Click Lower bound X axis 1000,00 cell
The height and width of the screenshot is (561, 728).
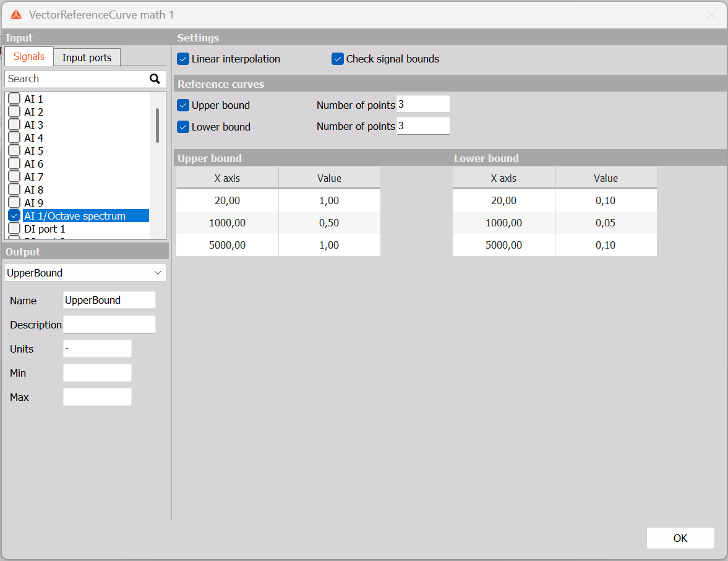click(x=503, y=223)
